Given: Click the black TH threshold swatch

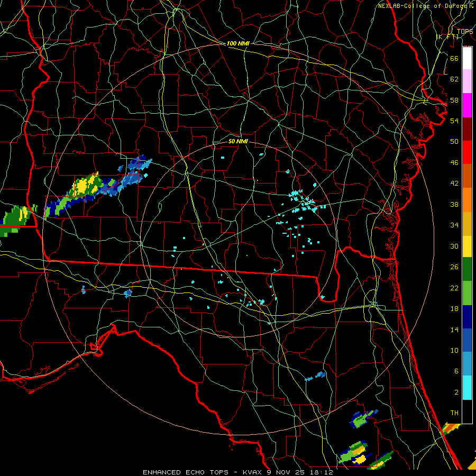Looking at the screenshot, I should [x=467, y=411].
